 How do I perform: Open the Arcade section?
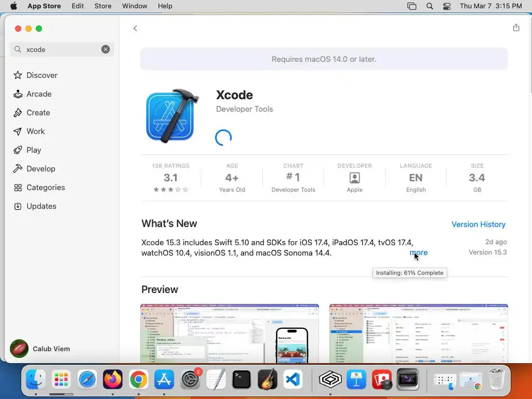pos(33,94)
